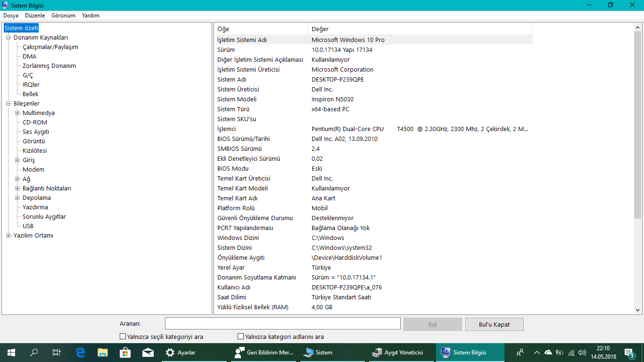Open Wi-Fi network tray icon
Screen dimensions: 644x362
pyautogui.click(x=571, y=352)
